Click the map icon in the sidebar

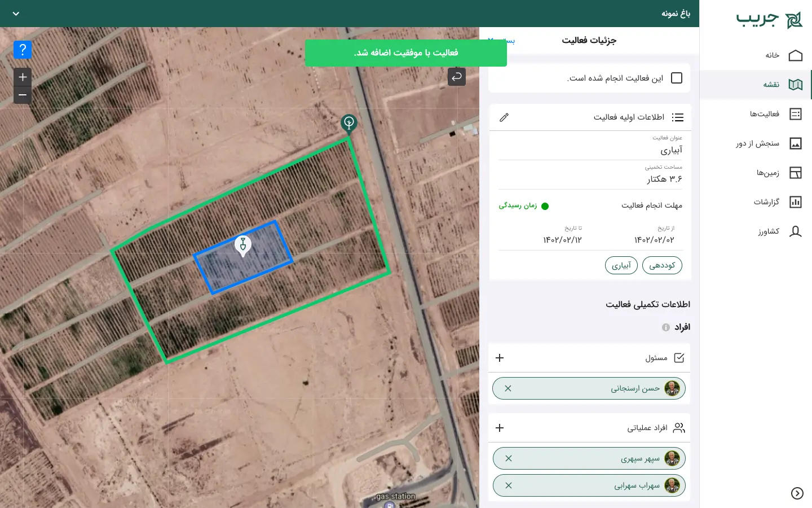point(796,85)
